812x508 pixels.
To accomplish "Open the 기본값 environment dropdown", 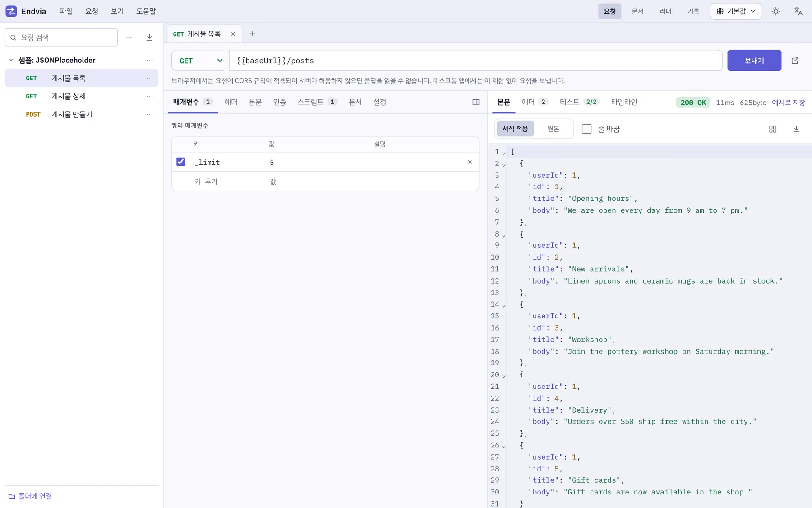I will click(736, 11).
